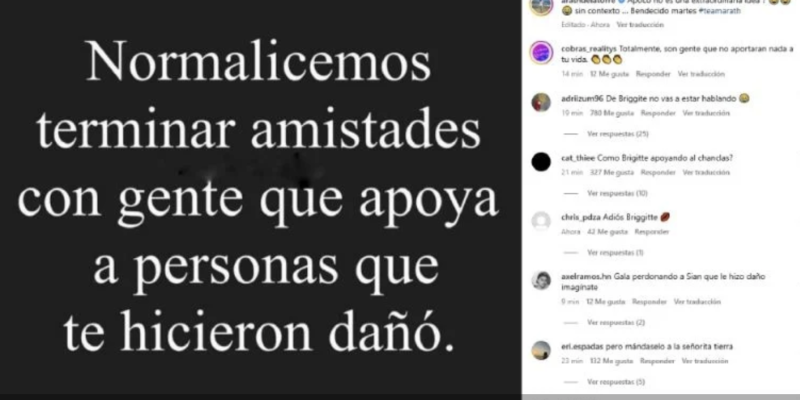Screen dimensions: 800x400
Task: Translate the cat_thiee comment
Action: tap(706, 172)
